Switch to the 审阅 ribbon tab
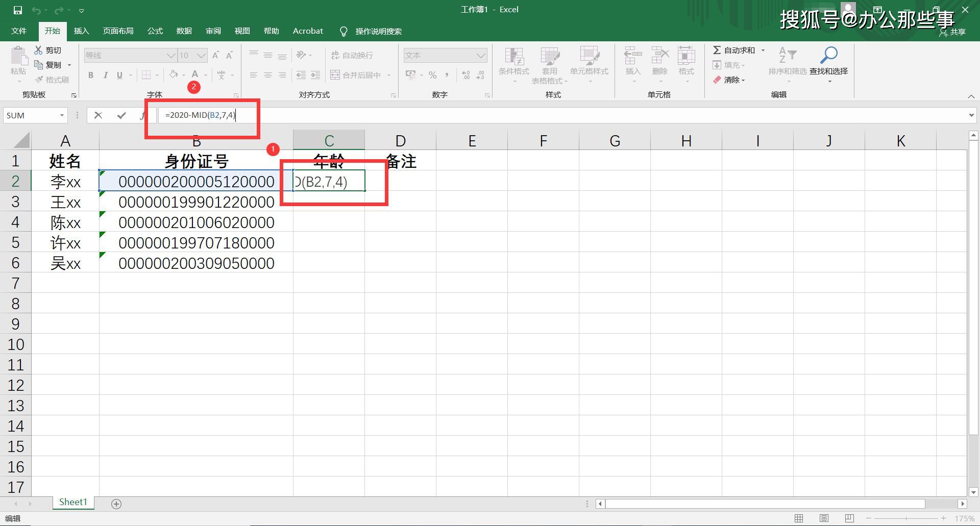Viewport: 980px width, 526px height. 213,31
